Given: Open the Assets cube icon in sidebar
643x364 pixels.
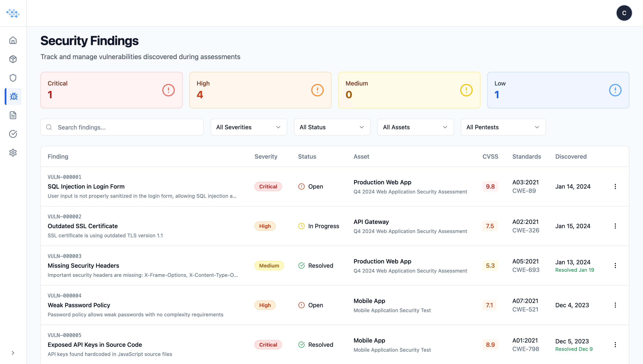Looking at the screenshot, I should (x=13, y=59).
